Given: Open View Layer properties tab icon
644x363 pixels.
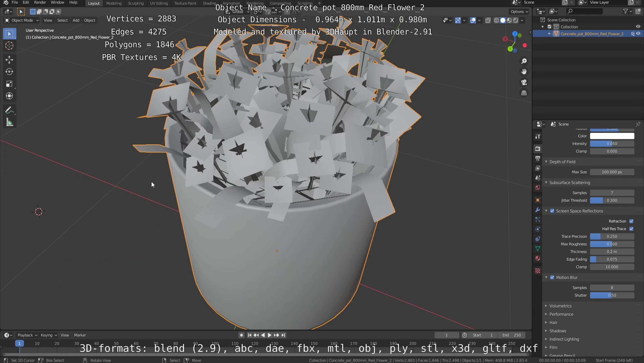Looking at the screenshot, I should (x=538, y=168).
